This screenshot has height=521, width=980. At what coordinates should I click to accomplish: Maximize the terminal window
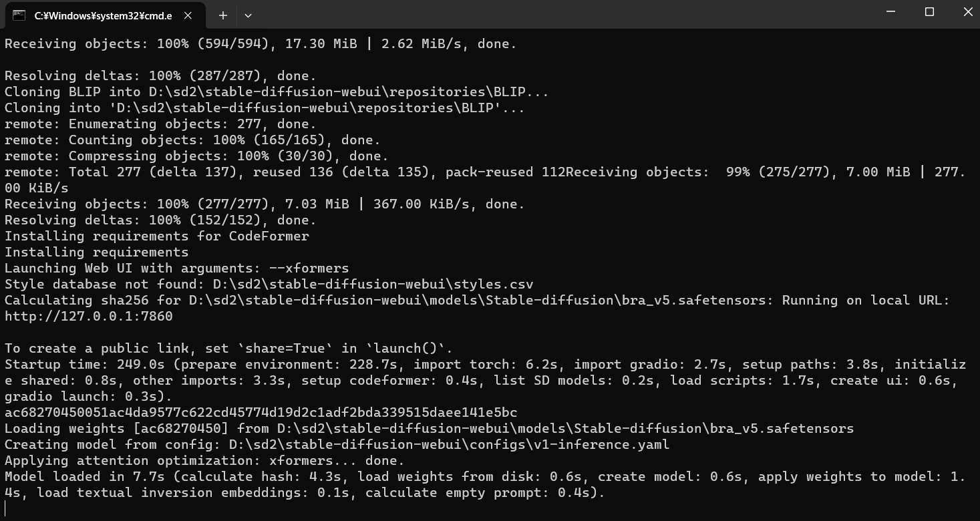pos(929,12)
